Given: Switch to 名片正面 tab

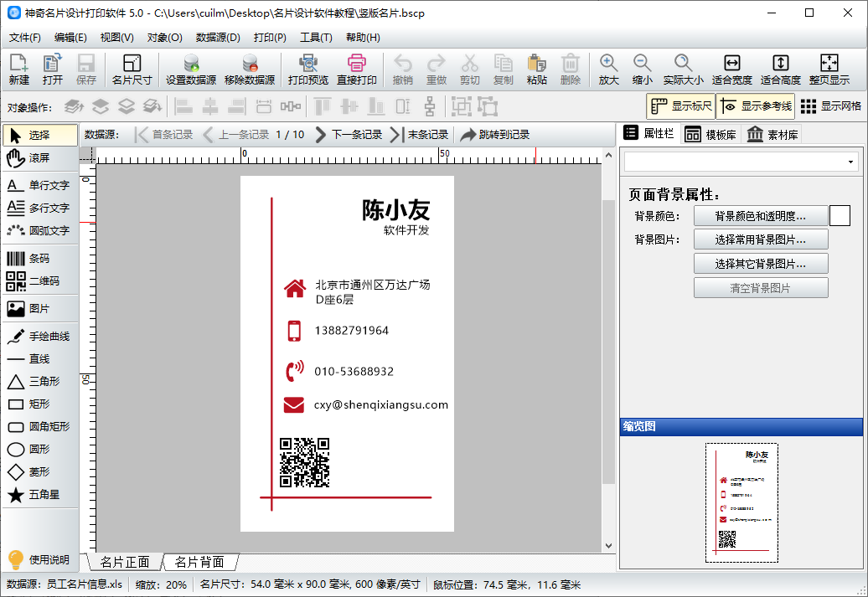Looking at the screenshot, I should pyautogui.click(x=125, y=562).
